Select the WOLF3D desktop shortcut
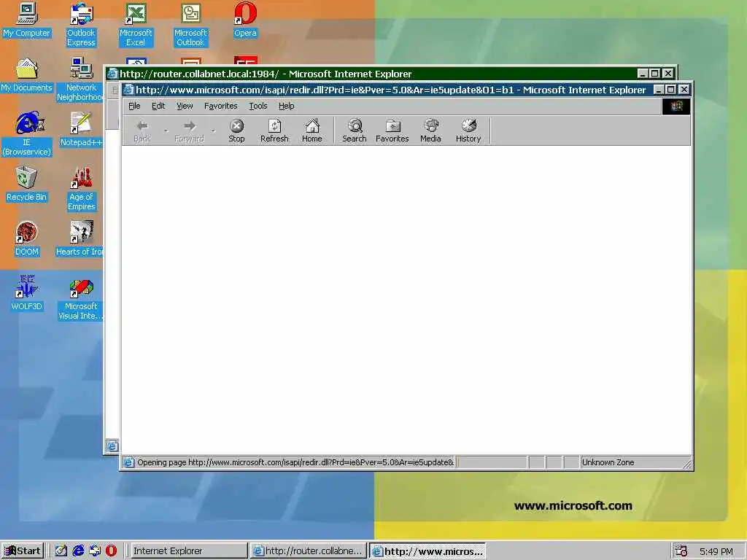This screenshot has height=560, width=747. coord(26,293)
